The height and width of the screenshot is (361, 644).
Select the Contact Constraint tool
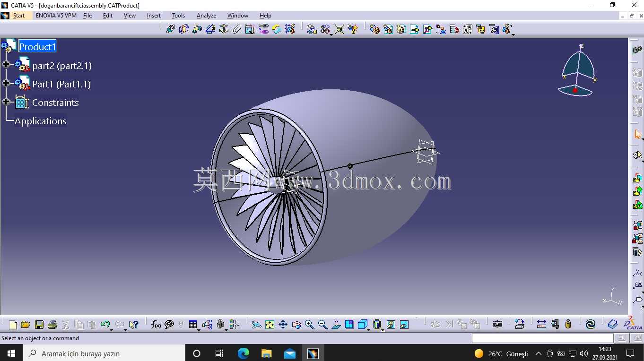click(184, 29)
